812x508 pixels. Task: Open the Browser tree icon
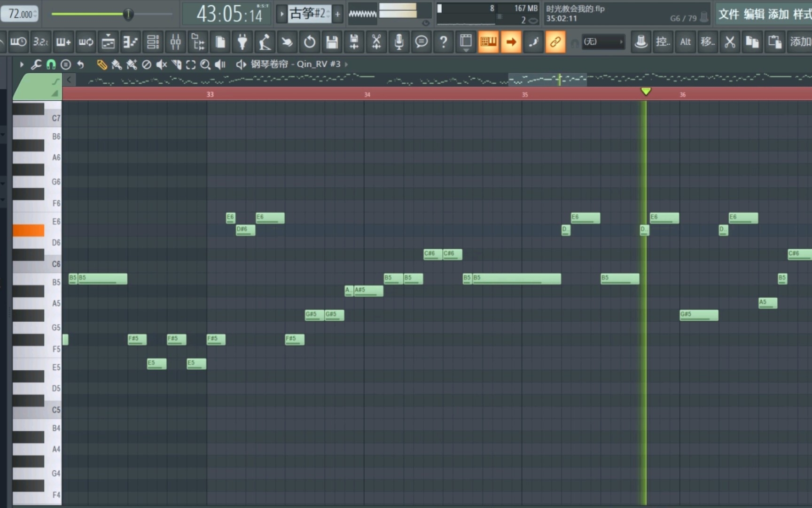click(198, 42)
